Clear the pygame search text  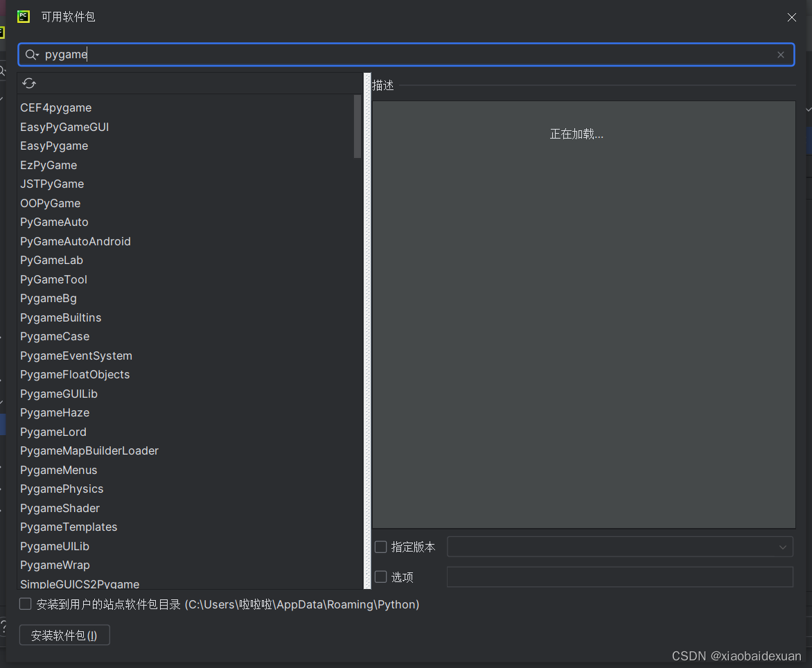[x=780, y=55]
